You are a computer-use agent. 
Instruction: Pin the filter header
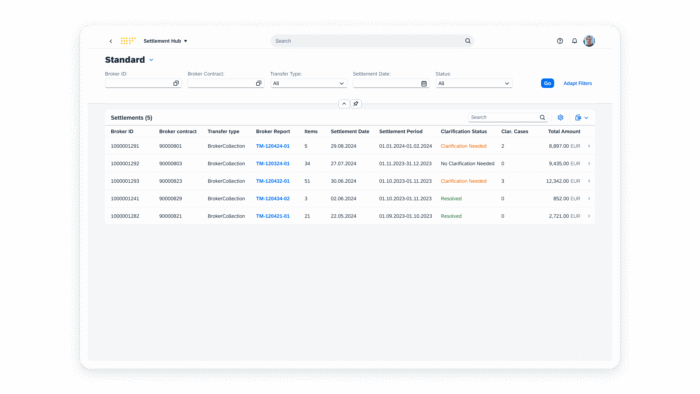(356, 104)
